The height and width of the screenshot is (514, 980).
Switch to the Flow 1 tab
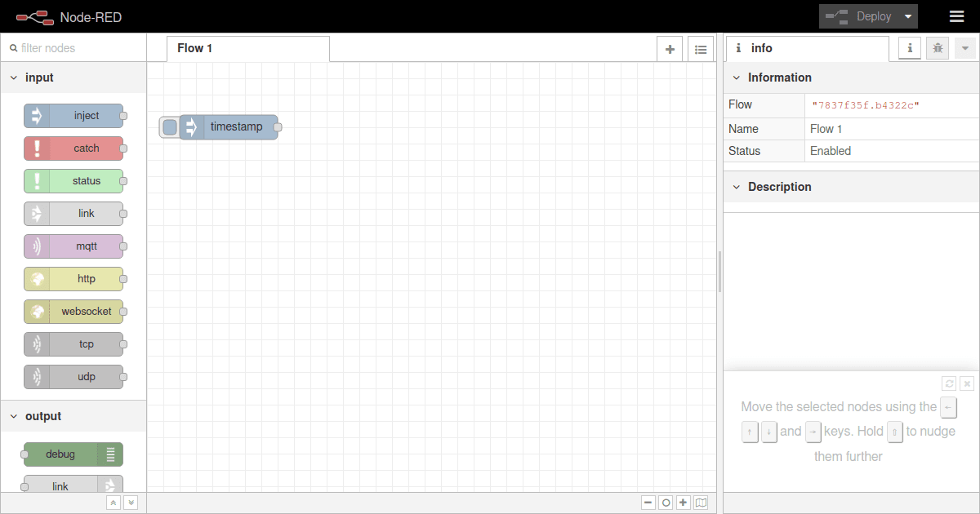coord(194,47)
